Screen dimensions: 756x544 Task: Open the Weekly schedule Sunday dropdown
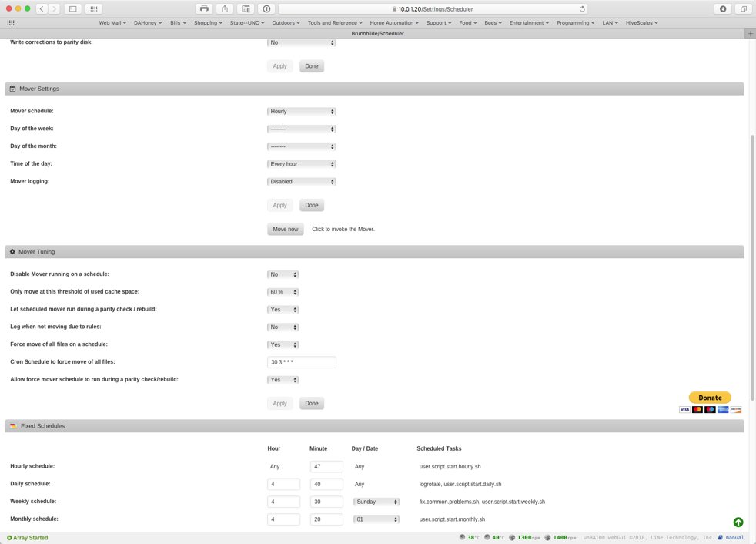[x=376, y=502]
